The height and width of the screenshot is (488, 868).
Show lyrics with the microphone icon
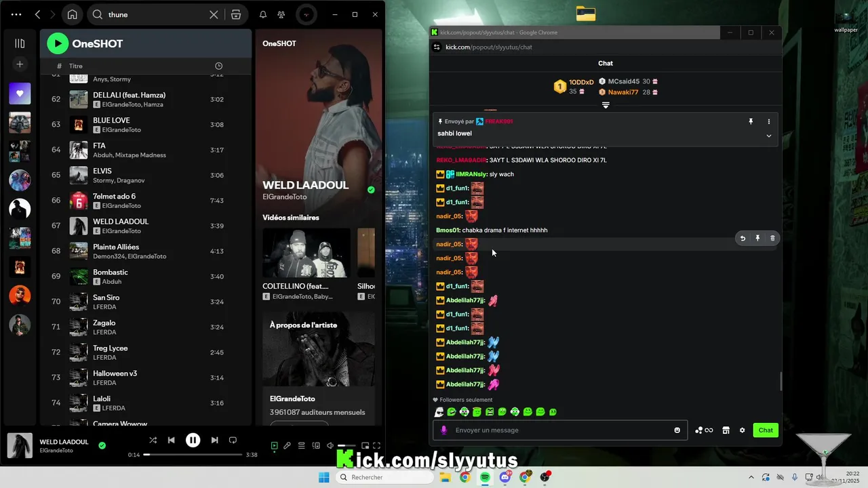pos(288,445)
